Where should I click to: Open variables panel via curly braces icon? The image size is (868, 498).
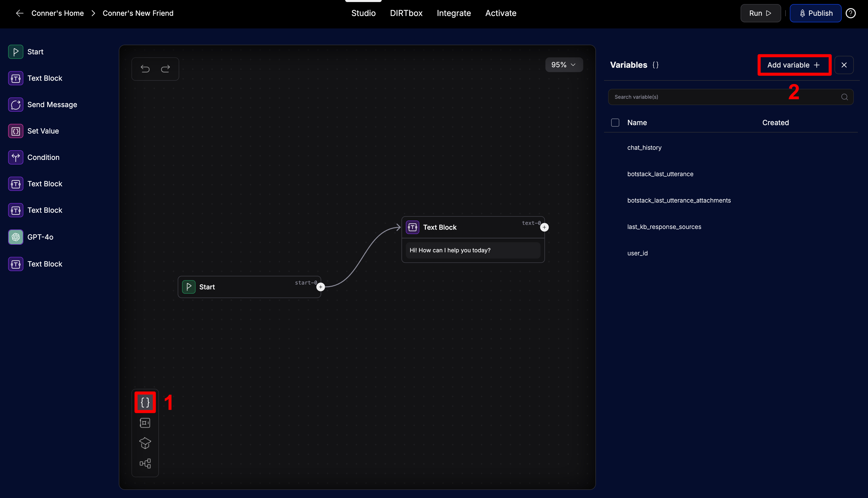pyautogui.click(x=145, y=402)
